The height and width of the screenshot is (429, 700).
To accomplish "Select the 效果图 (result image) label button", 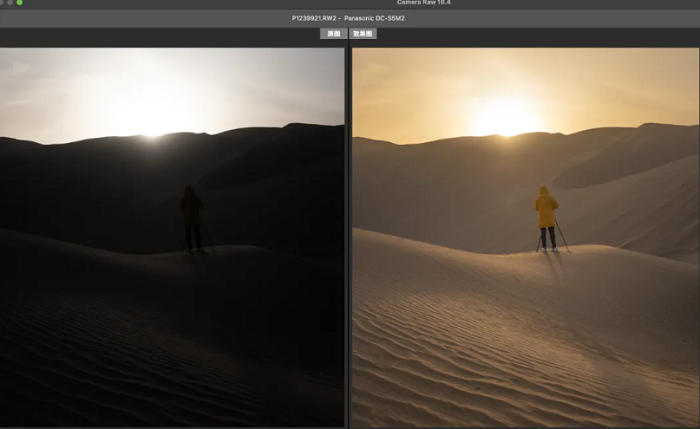I will [362, 33].
